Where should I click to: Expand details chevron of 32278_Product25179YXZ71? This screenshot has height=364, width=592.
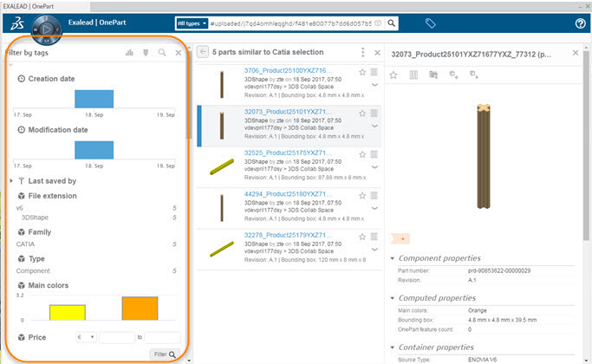[374, 250]
